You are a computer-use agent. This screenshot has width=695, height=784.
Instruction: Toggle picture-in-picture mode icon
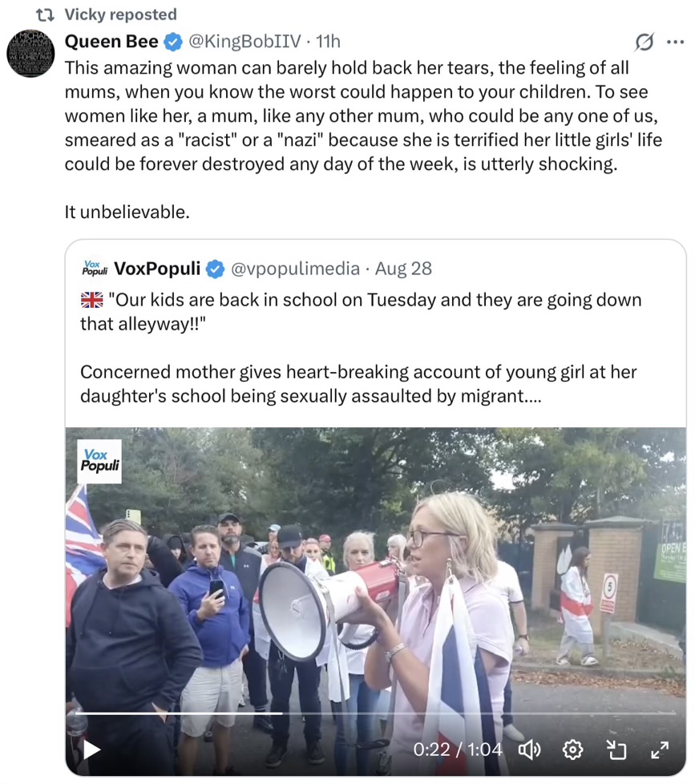[616, 750]
